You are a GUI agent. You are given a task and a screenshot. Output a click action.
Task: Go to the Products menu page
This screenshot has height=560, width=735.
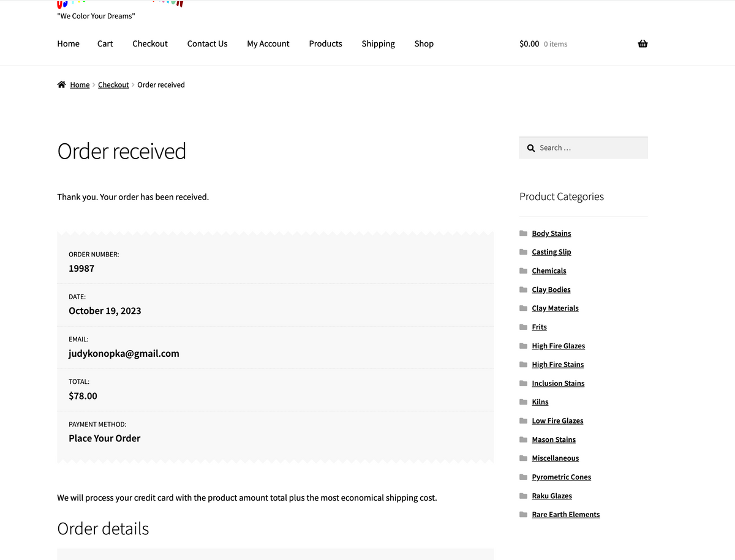[325, 43]
